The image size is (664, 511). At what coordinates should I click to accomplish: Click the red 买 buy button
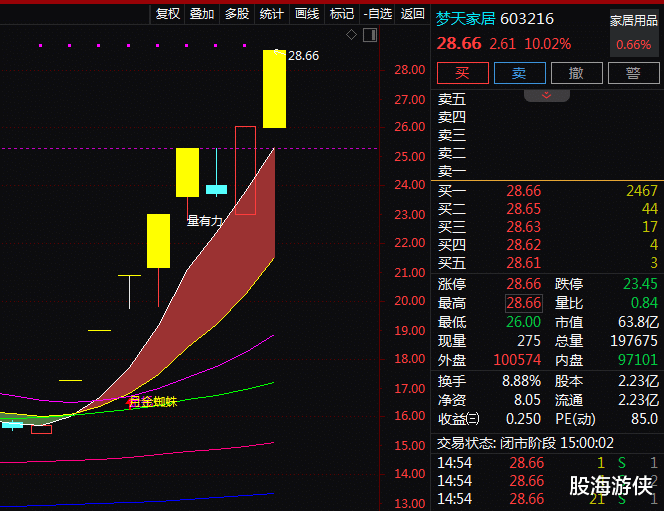pos(462,73)
